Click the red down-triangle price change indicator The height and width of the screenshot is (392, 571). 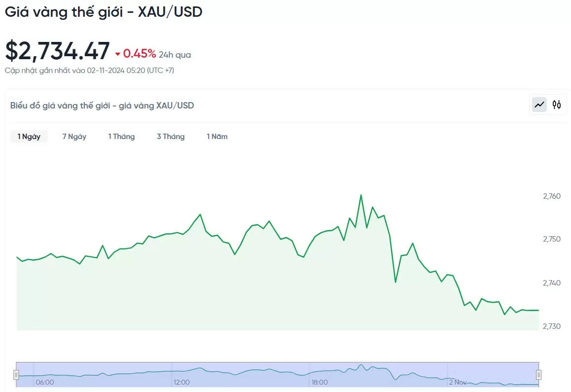coord(117,54)
